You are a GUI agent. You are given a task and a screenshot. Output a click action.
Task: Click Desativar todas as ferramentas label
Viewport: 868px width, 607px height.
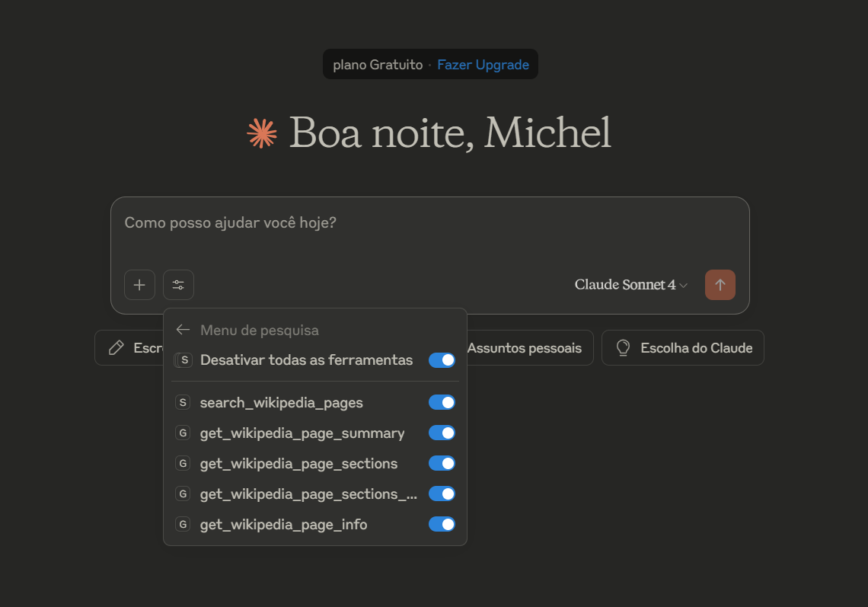tap(306, 360)
